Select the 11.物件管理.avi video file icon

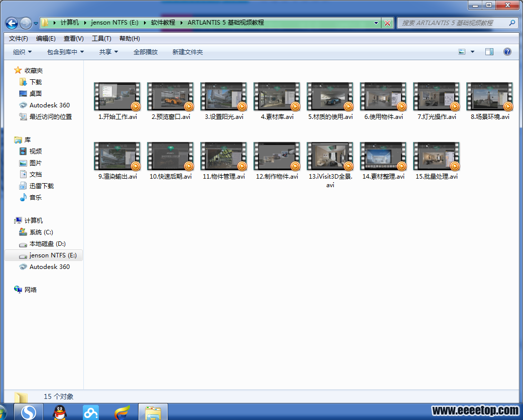[223, 156]
